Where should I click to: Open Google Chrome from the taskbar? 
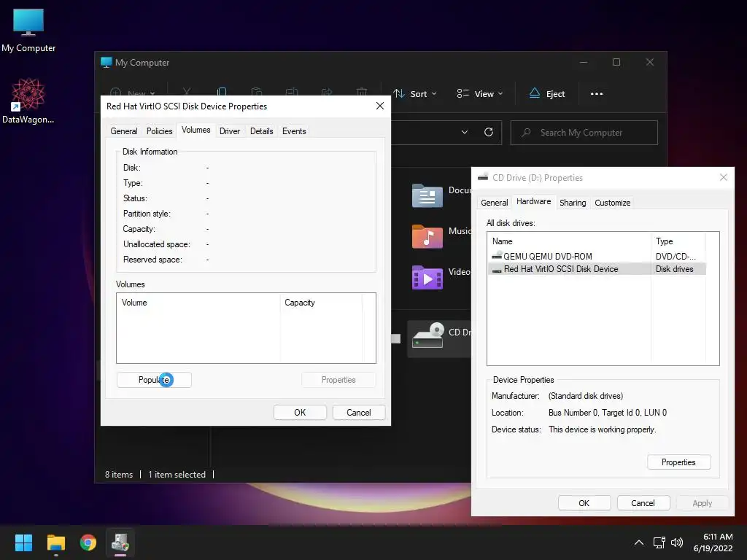click(88, 542)
